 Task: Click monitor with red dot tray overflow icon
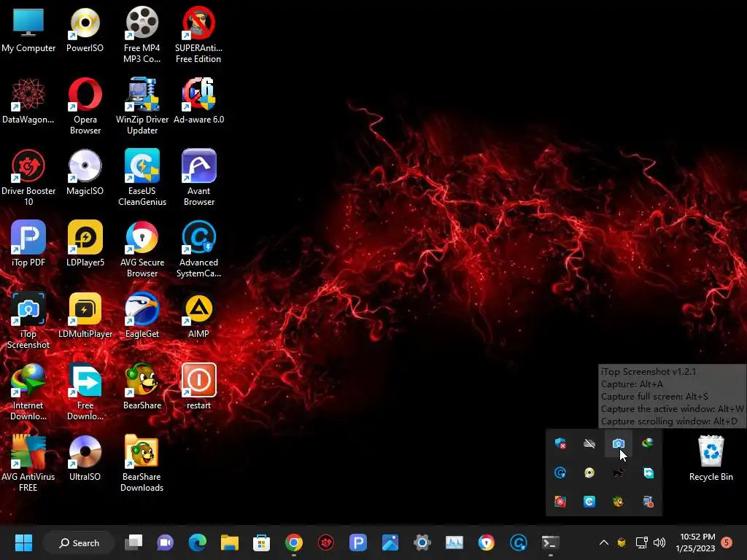(648, 502)
